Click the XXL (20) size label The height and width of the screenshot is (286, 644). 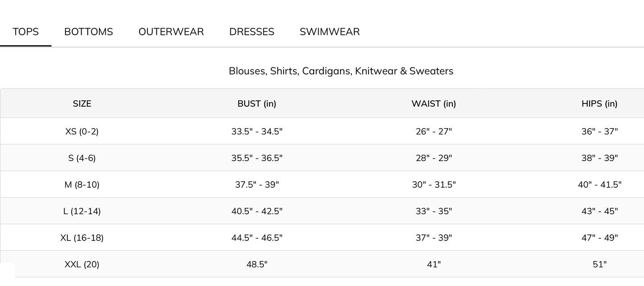(82, 264)
